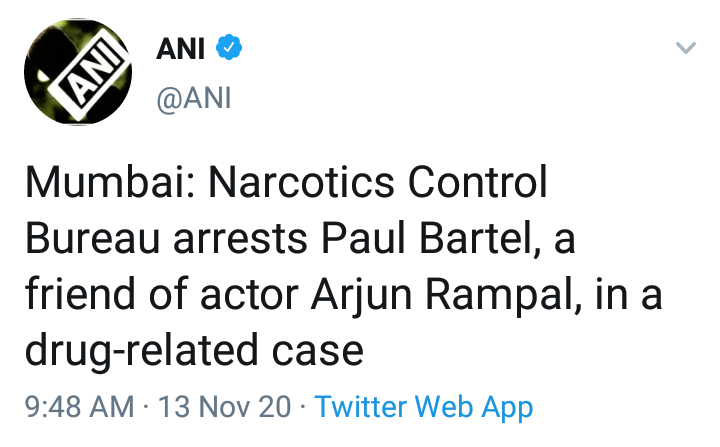The height and width of the screenshot is (447, 720).
Task: Click the 13 Nov 20 date
Action: point(224,407)
